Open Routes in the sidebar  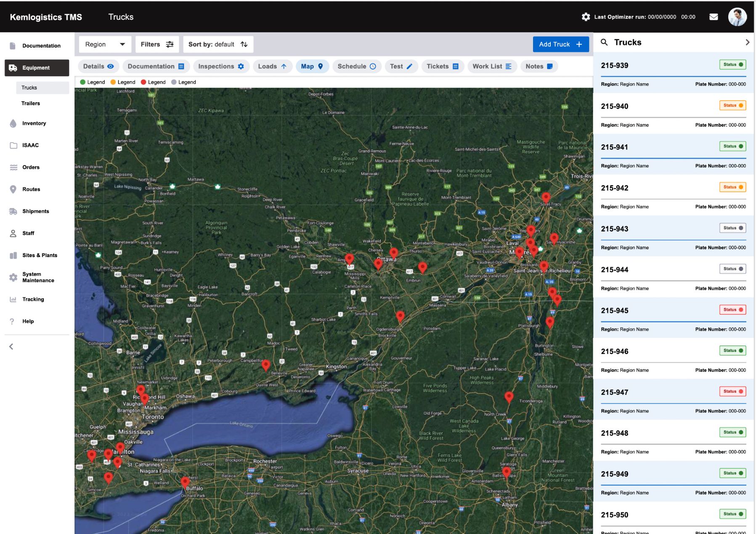(37, 189)
